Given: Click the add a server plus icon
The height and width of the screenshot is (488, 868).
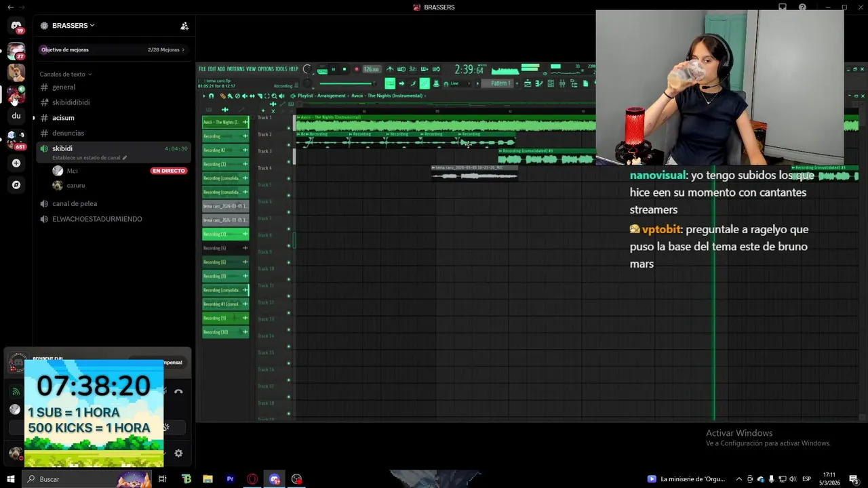Looking at the screenshot, I should [x=16, y=163].
